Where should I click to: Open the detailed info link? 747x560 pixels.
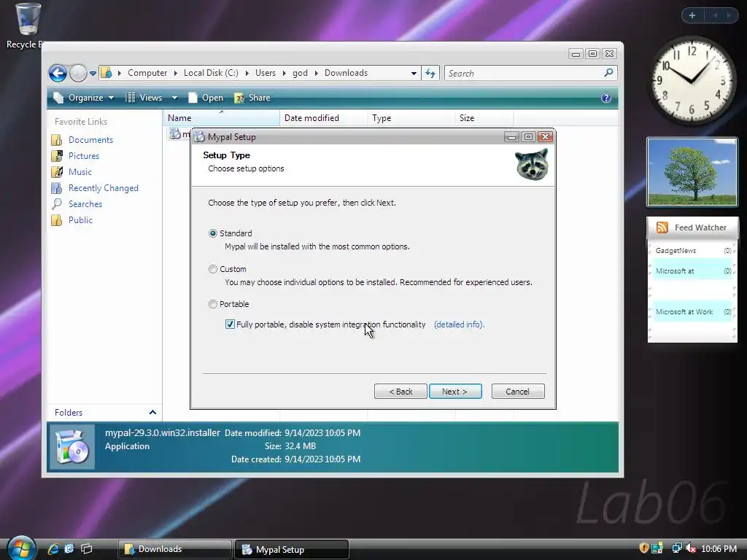460,324
